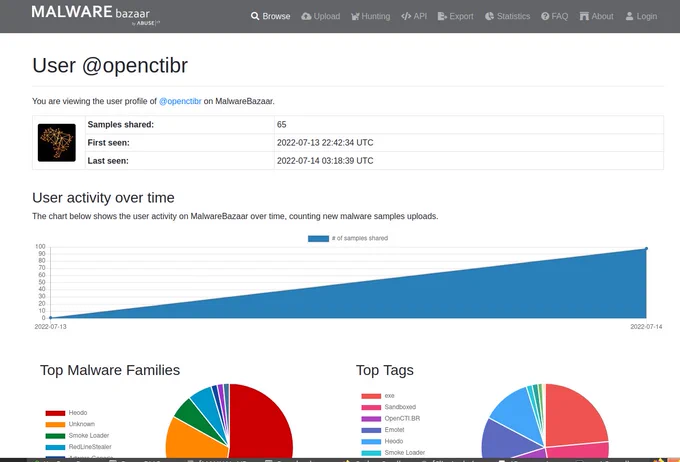Click the openctibr avatar image
The image size is (680, 462).
point(57,143)
